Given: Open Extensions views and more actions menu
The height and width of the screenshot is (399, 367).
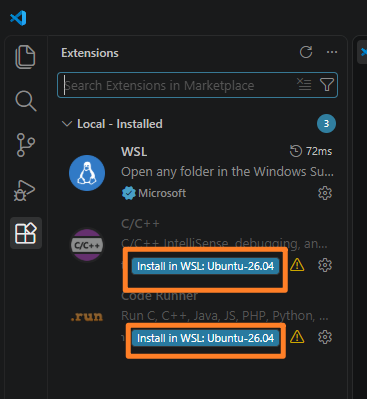Looking at the screenshot, I should pos(332,52).
